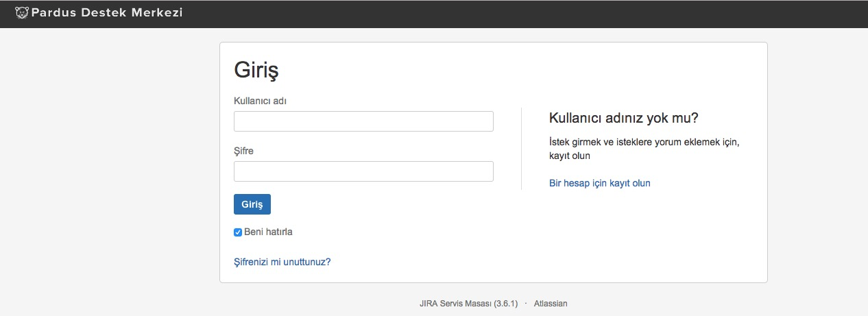Click inside the Şifre password field

click(363, 171)
